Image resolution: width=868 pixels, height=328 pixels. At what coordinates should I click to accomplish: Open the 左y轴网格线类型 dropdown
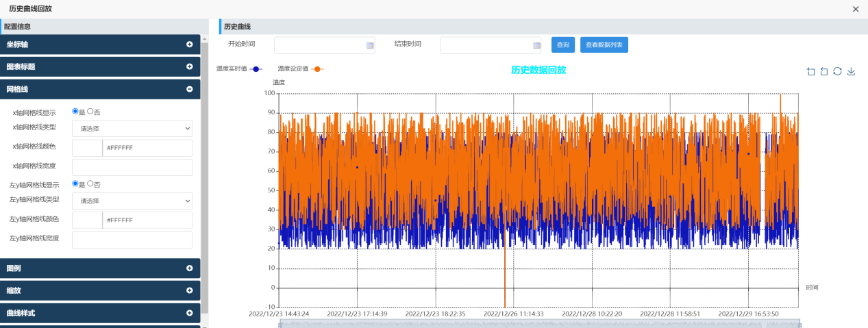coord(132,201)
